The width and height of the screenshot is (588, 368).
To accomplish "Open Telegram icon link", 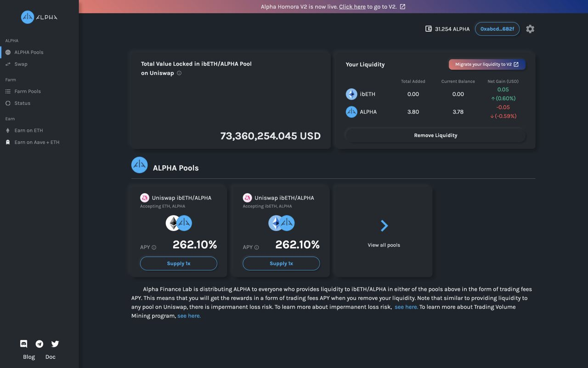I will (x=40, y=344).
